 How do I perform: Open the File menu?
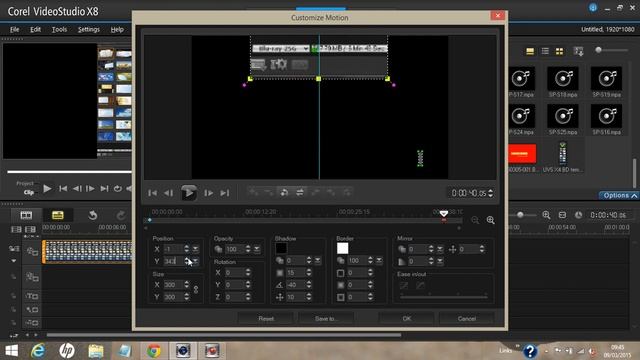(15, 29)
